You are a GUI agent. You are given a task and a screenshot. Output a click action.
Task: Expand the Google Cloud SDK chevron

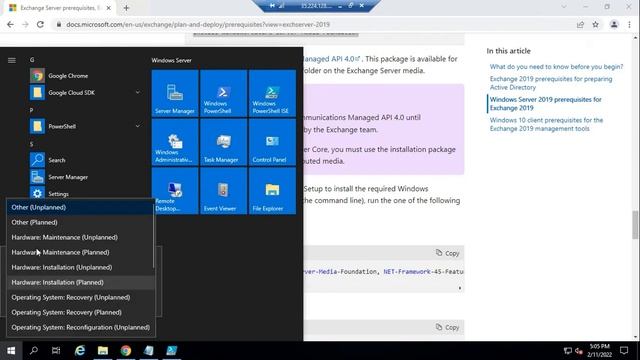(138, 93)
